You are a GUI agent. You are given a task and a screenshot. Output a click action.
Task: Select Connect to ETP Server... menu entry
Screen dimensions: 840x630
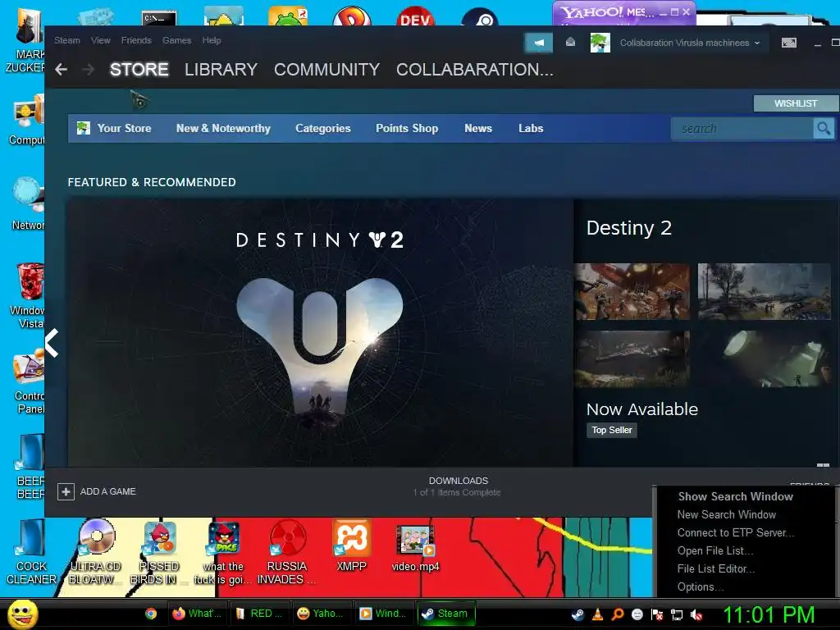click(x=736, y=533)
